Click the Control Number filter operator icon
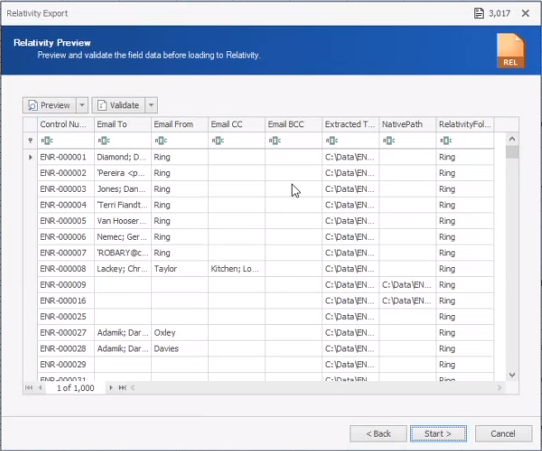 47,140
